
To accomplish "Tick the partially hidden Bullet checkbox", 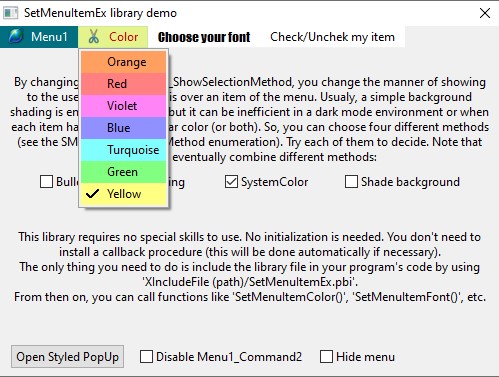I will pos(46,182).
